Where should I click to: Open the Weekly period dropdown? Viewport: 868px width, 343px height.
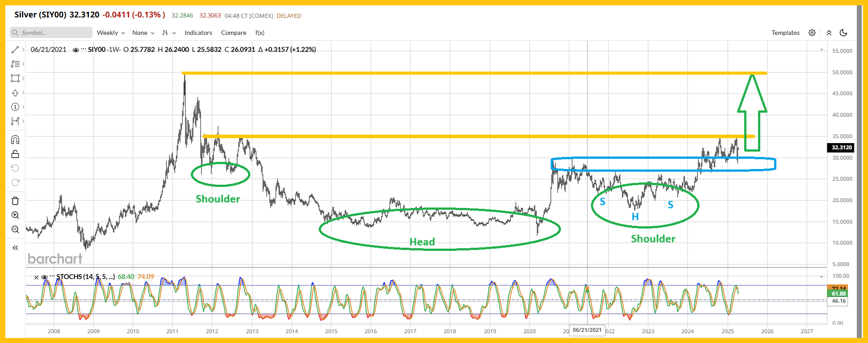point(111,33)
